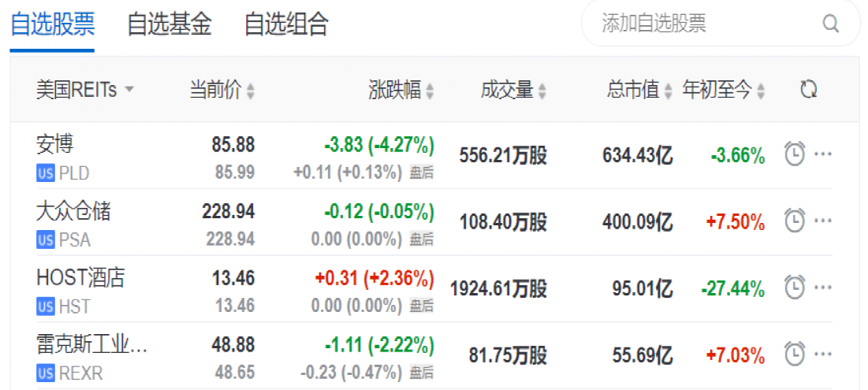Sort by 成交量 column
868x390 pixels.
514,90
